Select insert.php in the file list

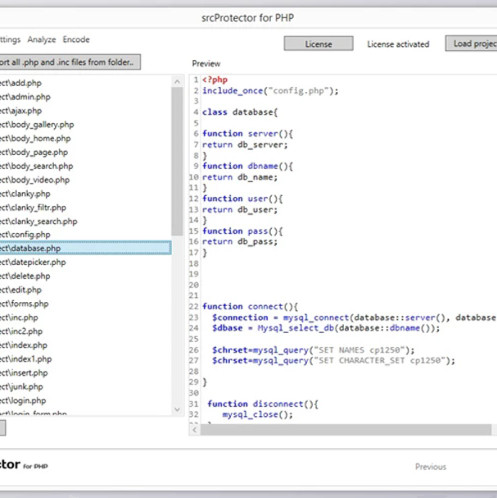point(86,373)
